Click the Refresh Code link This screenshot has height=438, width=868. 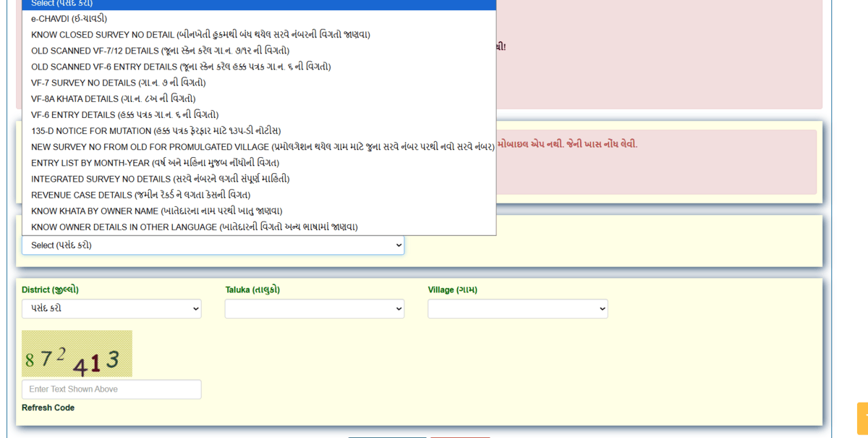[48, 408]
